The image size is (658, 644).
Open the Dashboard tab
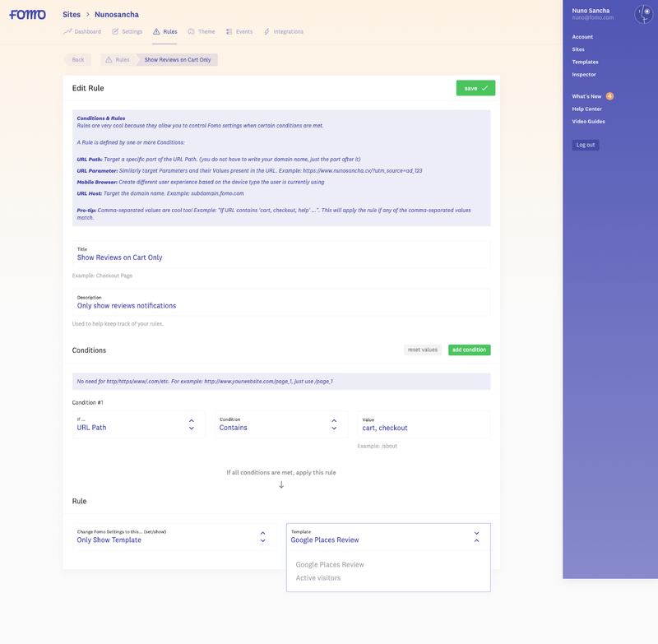[83, 31]
